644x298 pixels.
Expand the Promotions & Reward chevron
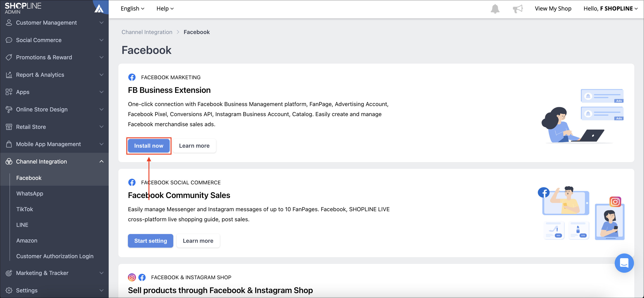102,57
